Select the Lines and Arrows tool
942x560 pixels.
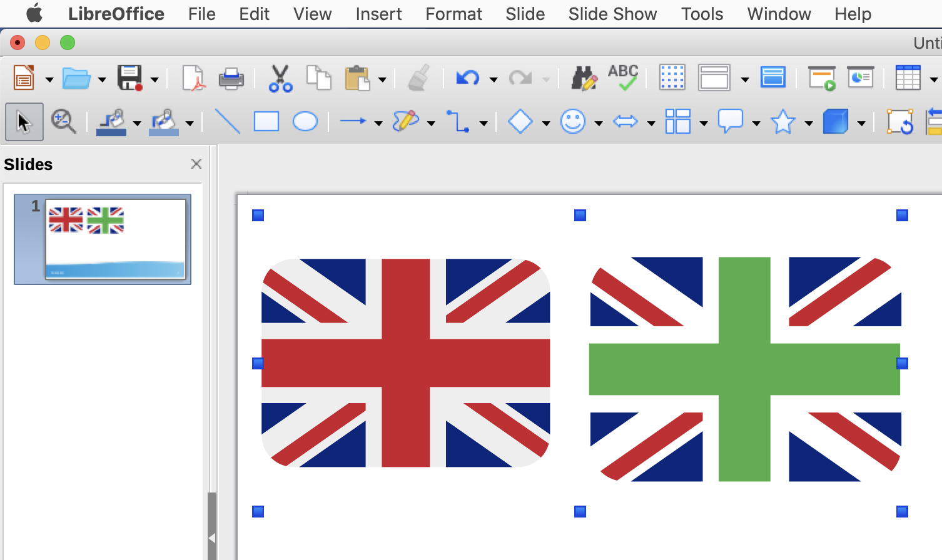(x=353, y=122)
